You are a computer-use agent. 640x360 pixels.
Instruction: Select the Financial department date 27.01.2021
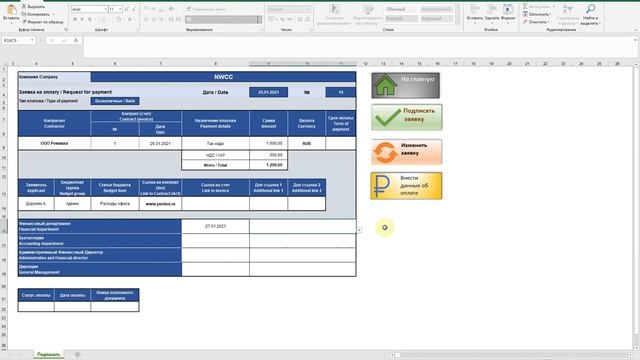[x=216, y=226]
